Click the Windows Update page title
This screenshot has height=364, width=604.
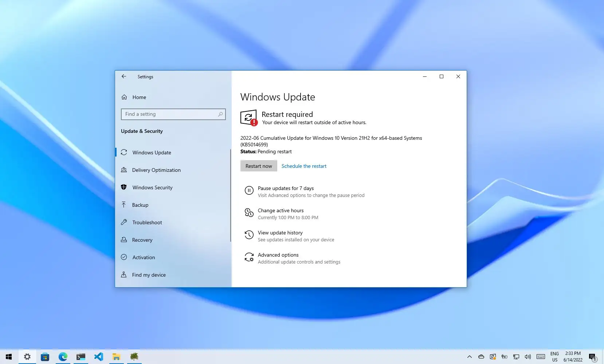[278, 97]
